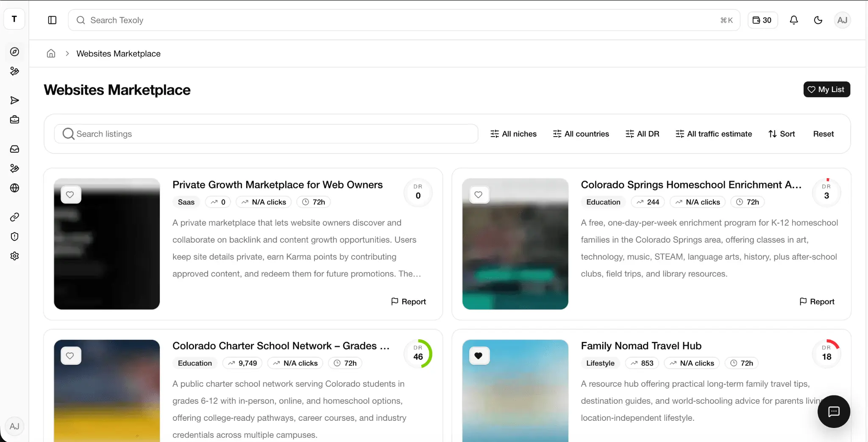Go to home via breadcrumb house icon
This screenshot has width=868, height=442.
click(51, 53)
